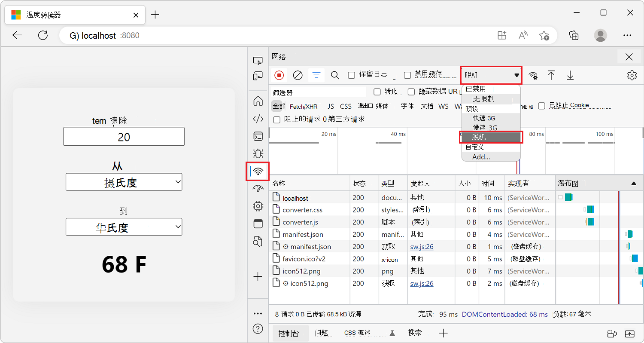Close the Network tool panel
Viewport: 644px width, 343px height.
coord(629,57)
